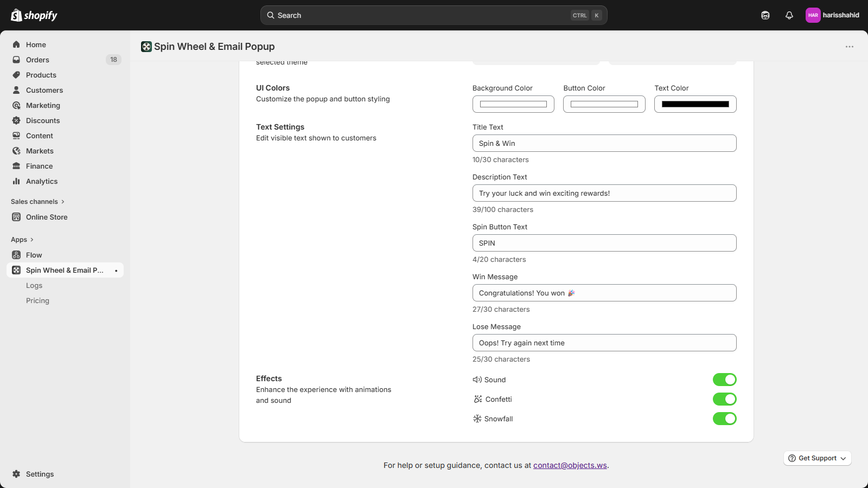Viewport: 868px width, 488px height.
Task: Click the Content icon in sidebar
Action: pyautogui.click(x=16, y=136)
